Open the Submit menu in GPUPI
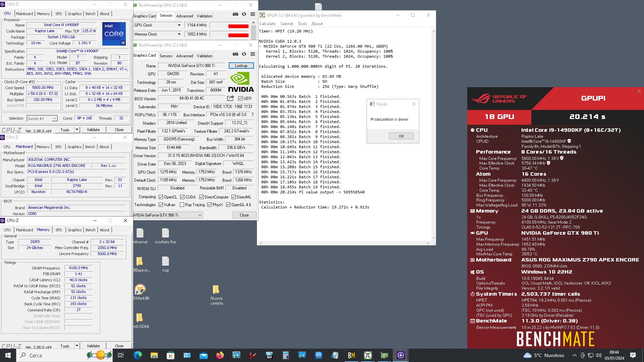The height and width of the screenshot is (362, 644). click(x=286, y=24)
